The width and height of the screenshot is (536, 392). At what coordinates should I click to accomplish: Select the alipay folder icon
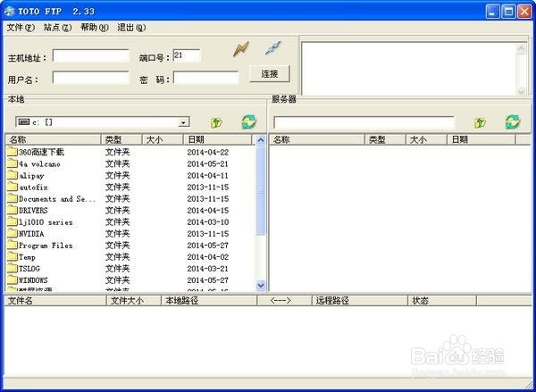tap(13, 175)
